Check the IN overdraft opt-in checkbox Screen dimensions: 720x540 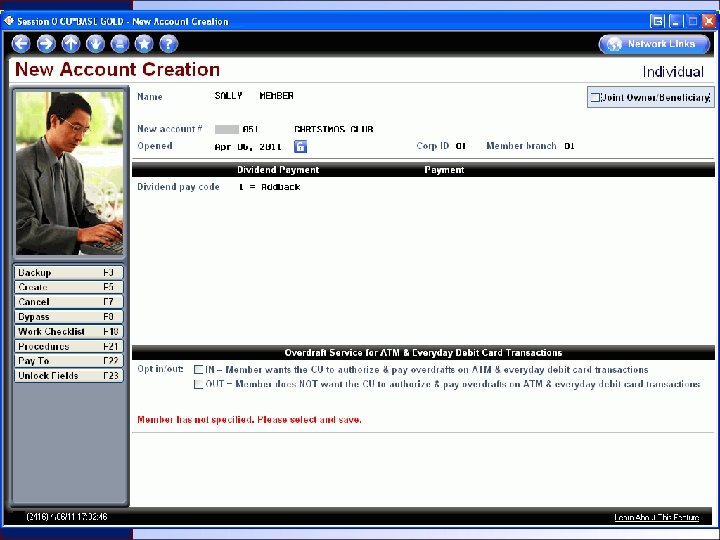coord(198,370)
